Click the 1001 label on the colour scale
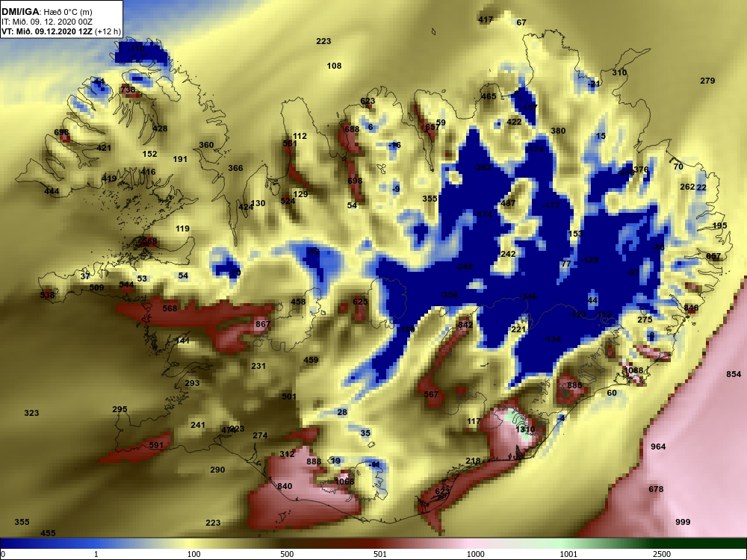The image size is (747, 560). 568,554
